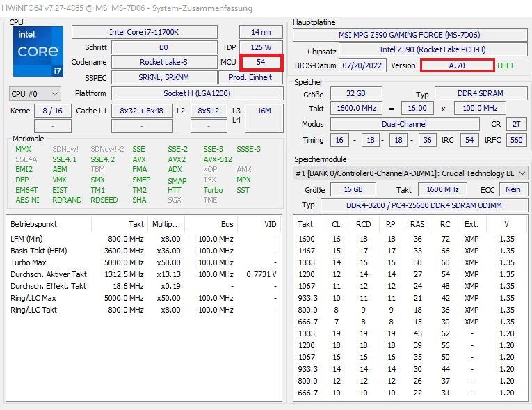Click the Dual-Channel mode field
This screenshot has width=532, height=410.
click(405, 124)
